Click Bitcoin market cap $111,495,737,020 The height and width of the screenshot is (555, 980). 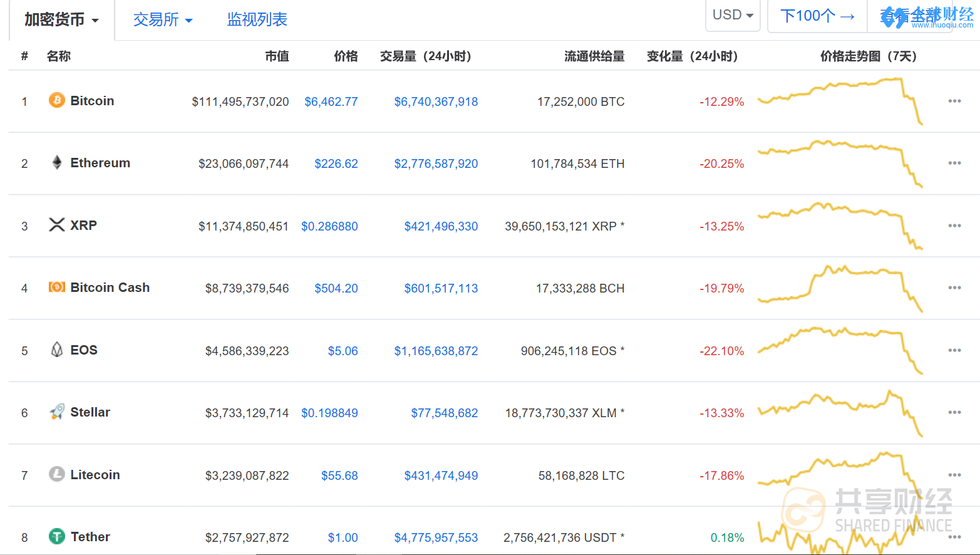coord(240,101)
